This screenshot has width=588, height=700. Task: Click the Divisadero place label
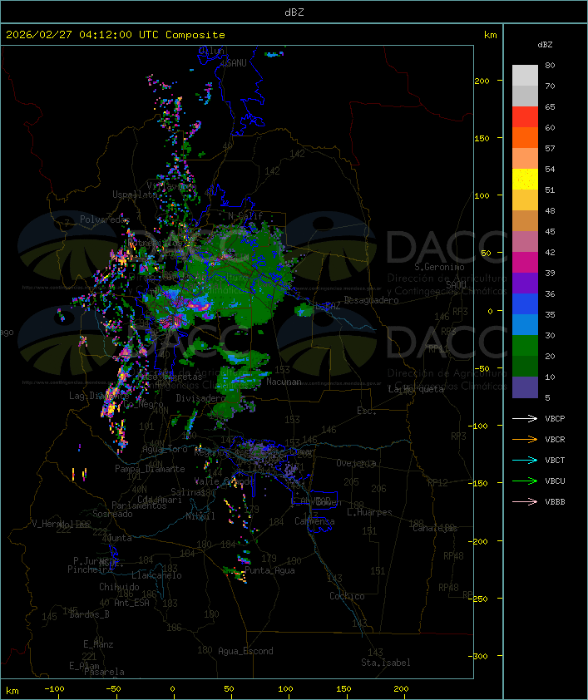pyautogui.click(x=200, y=397)
